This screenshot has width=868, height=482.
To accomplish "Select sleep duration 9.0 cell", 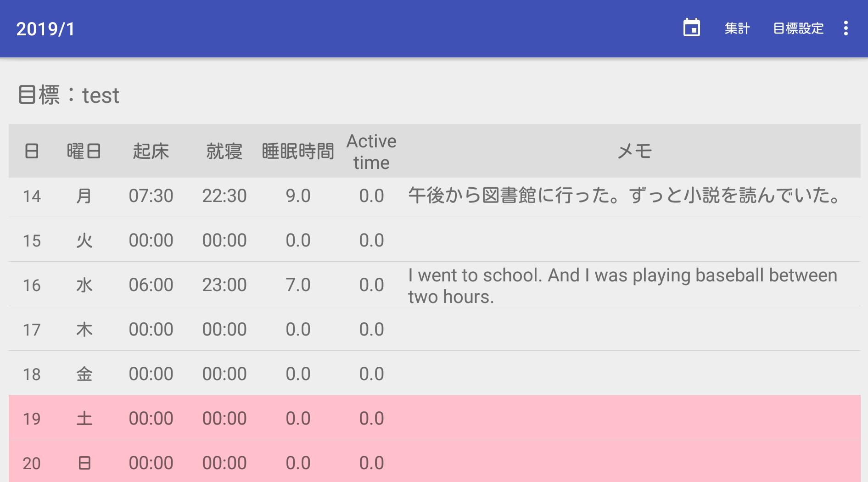I will coord(298,196).
